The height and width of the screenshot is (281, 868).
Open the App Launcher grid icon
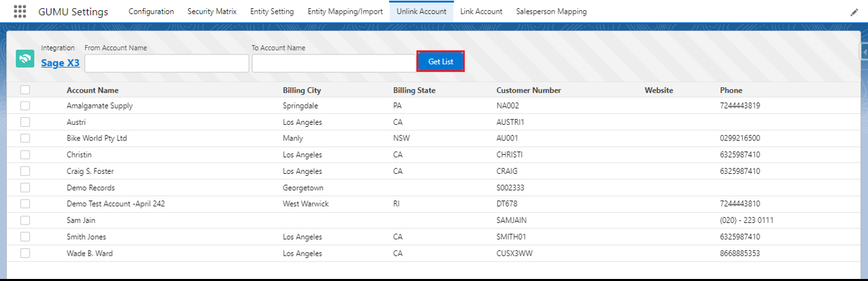coord(20,12)
